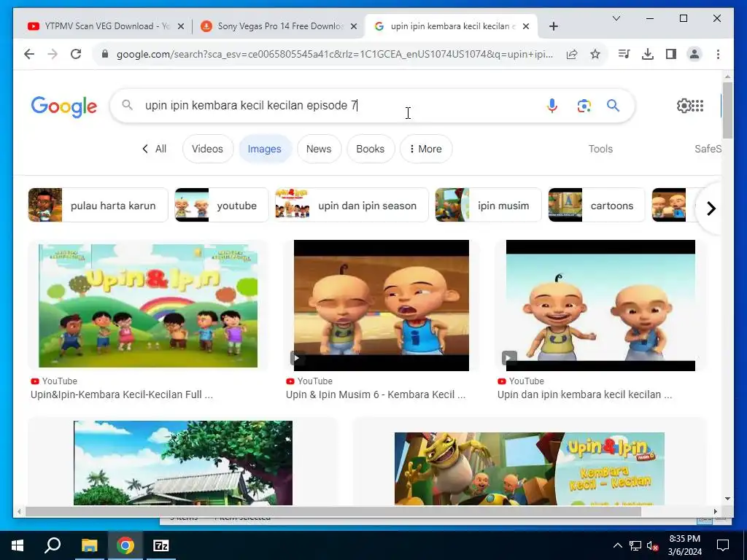Click the URL address bar
This screenshot has height=560, width=747.
[x=334, y=54]
